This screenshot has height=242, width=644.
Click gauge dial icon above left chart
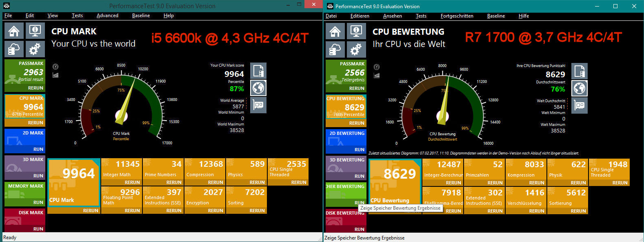pyautogui.click(x=56, y=67)
